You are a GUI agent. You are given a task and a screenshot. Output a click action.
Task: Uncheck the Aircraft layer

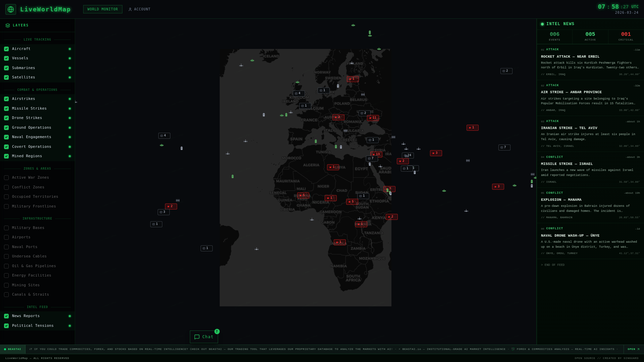pos(6,49)
